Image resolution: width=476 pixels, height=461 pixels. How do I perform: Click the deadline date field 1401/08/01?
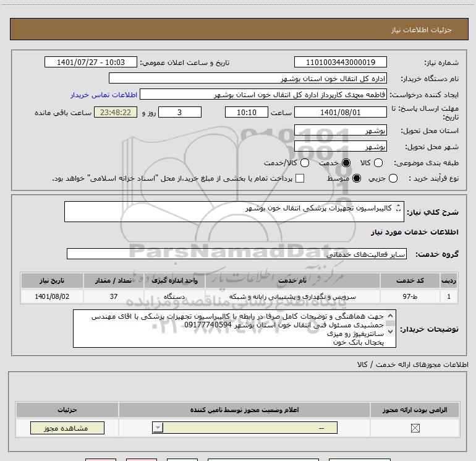pyautogui.click(x=340, y=112)
